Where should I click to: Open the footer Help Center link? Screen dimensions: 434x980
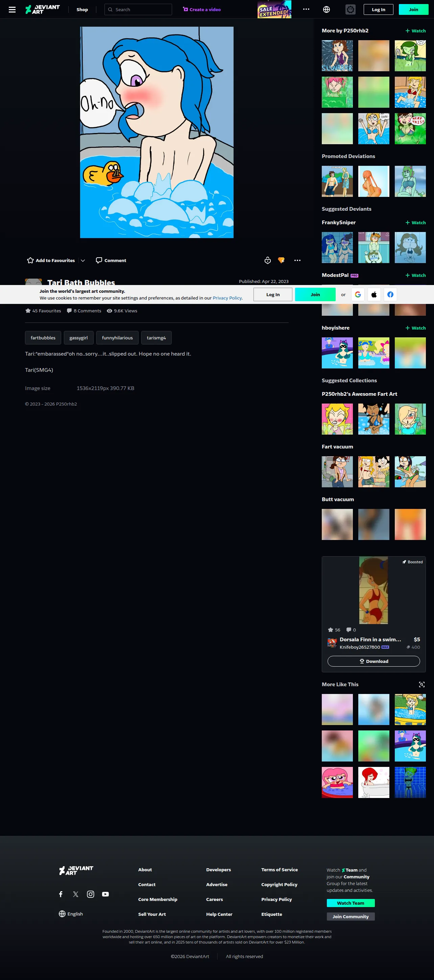219,914
